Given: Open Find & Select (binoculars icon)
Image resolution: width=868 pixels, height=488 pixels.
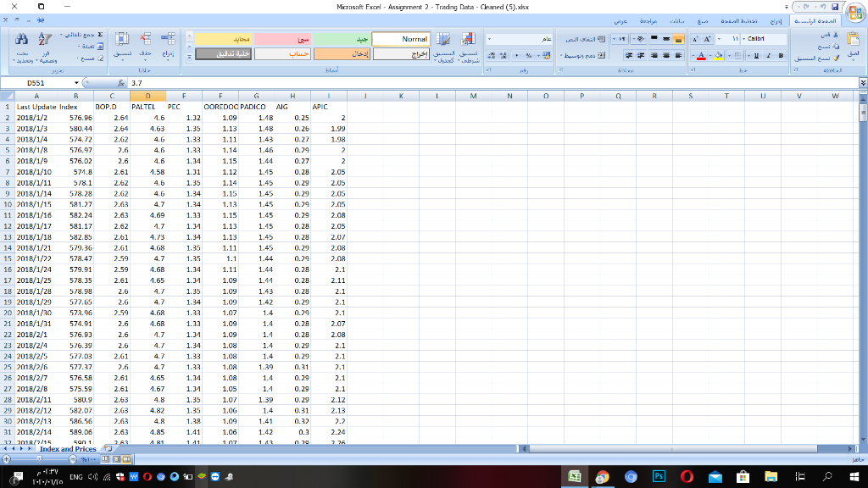Looking at the screenshot, I should [x=21, y=38].
